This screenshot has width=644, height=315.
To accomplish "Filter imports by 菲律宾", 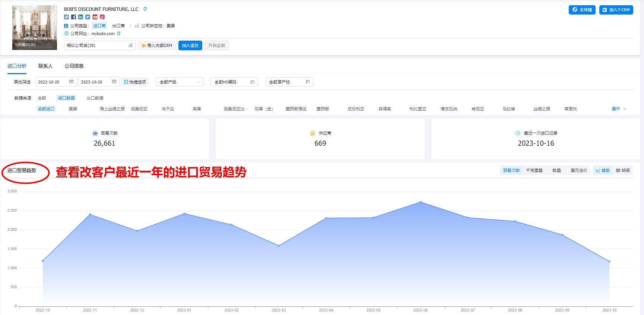I will [385, 109].
